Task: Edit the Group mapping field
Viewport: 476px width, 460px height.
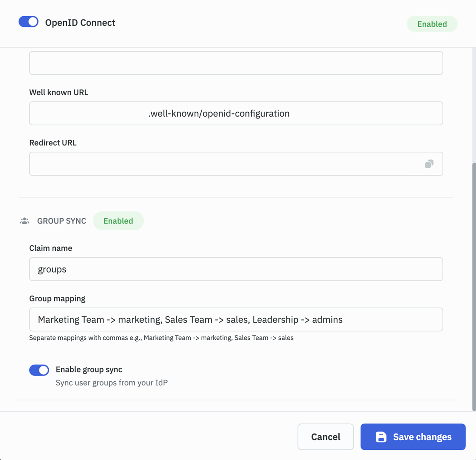Action: (236, 319)
